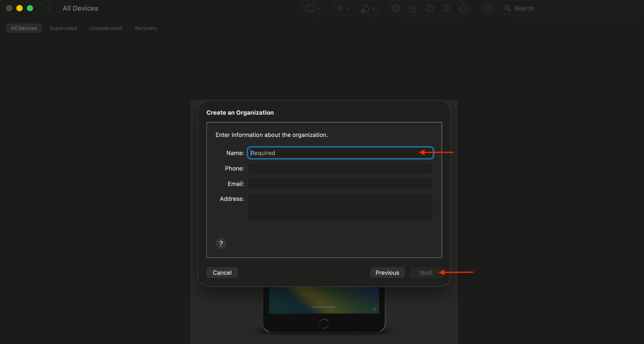
Task: Click the Tag icon in toolbar
Action: (x=463, y=8)
